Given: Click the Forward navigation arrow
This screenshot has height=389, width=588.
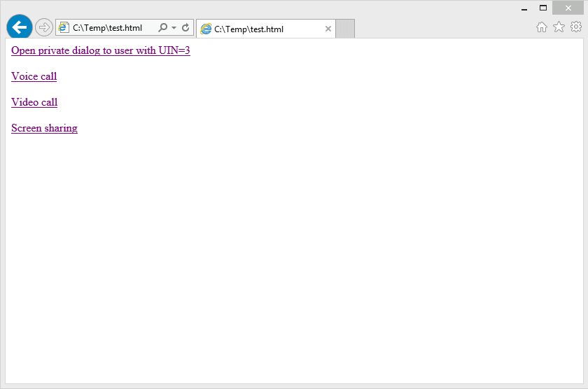Looking at the screenshot, I should coord(43,27).
